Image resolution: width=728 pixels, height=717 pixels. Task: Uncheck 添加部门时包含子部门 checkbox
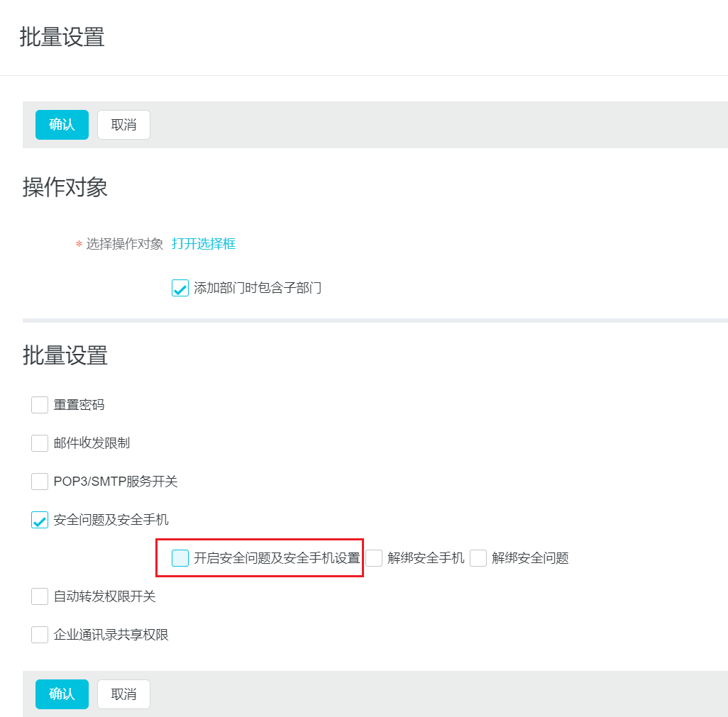pos(180,288)
